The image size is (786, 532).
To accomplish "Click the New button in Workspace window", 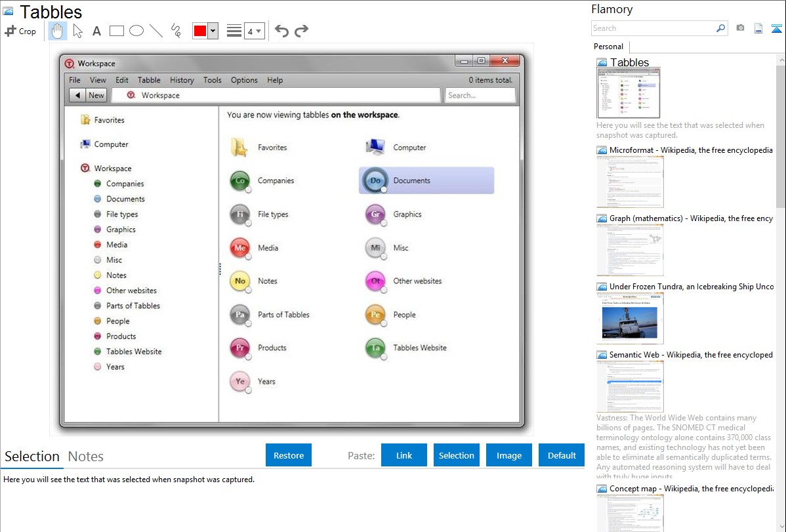I will 96,95.
